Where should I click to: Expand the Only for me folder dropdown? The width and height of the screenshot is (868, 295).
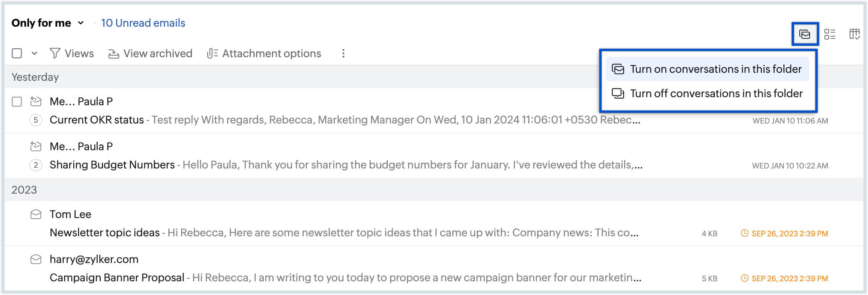(81, 23)
